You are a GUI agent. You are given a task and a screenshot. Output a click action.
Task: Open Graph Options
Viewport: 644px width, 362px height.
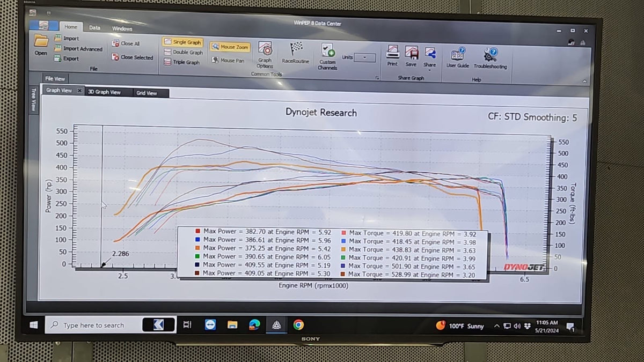click(x=265, y=55)
